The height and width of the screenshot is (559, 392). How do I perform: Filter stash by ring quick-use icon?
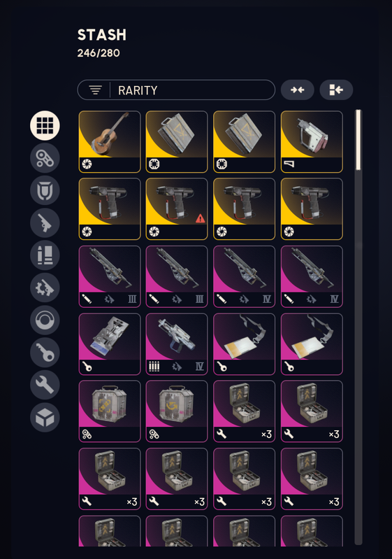(45, 320)
